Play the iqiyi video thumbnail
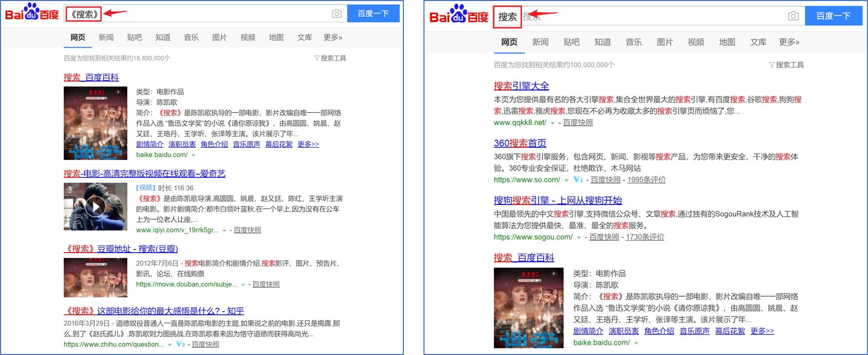 [95, 206]
